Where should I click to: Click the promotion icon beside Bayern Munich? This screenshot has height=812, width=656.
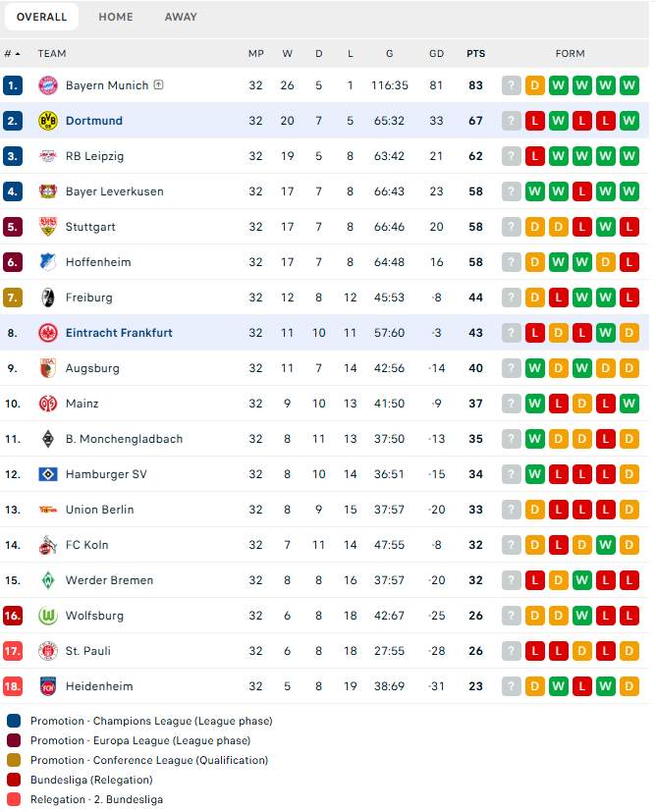point(159,84)
